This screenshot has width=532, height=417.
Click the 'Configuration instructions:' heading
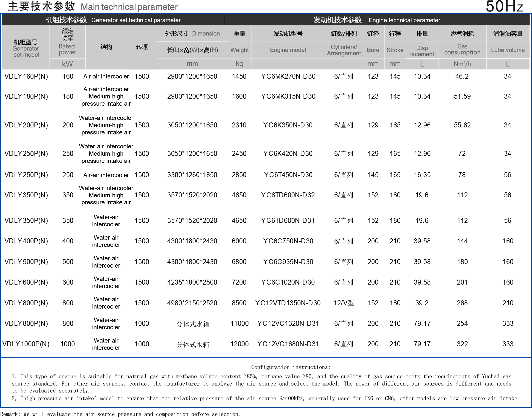click(x=291, y=367)
